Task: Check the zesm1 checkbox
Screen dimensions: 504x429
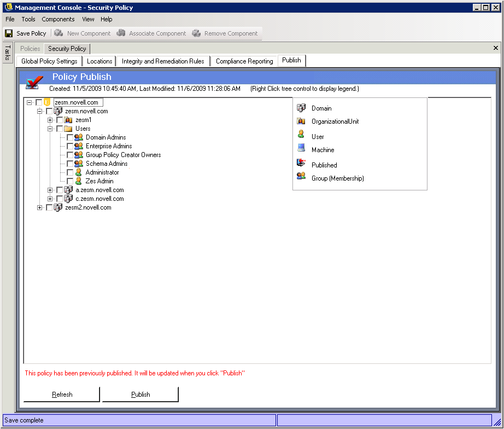Action: 60,120
